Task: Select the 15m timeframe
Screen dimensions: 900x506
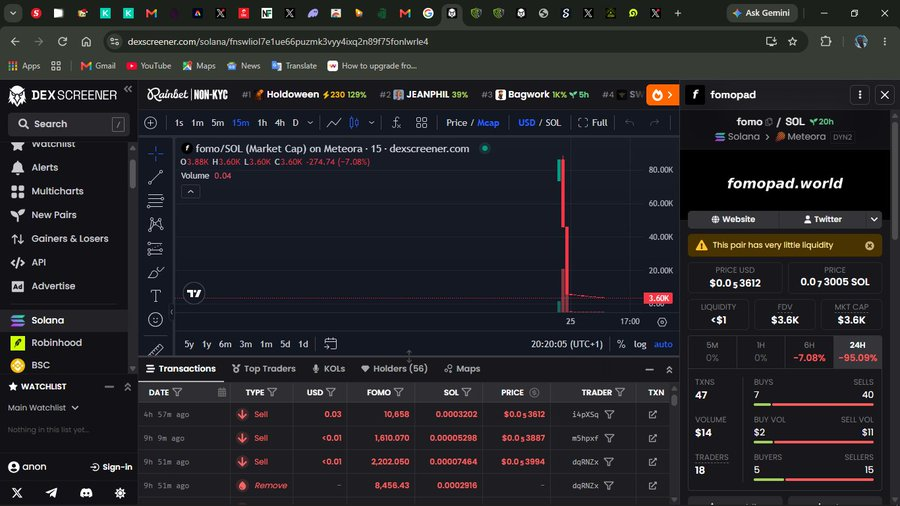Action: tap(240, 123)
